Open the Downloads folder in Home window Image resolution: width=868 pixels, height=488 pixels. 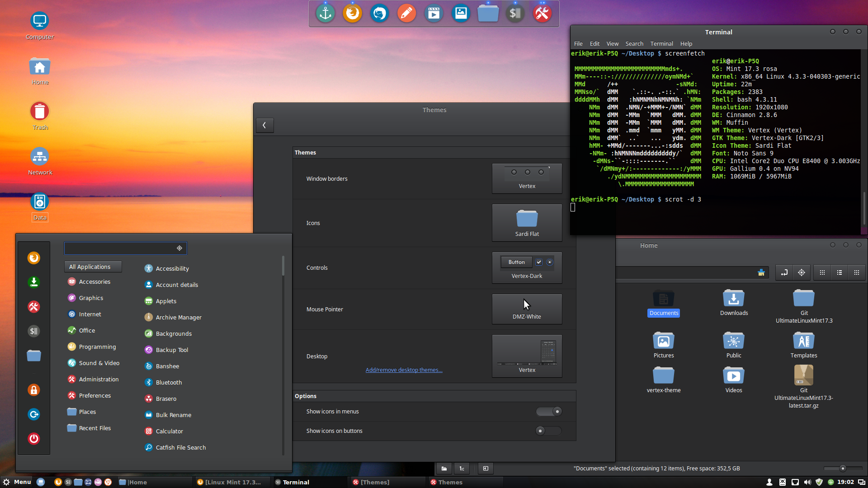[734, 303]
